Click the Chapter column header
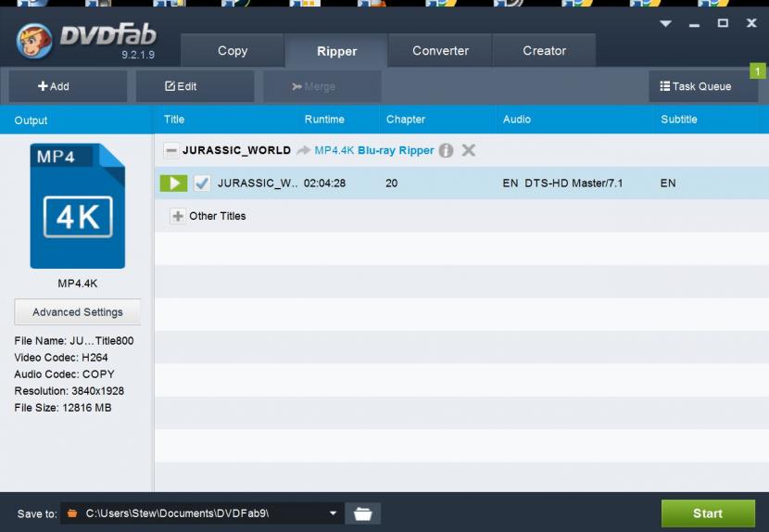Screen dimensions: 769x532 pos(406,120)
